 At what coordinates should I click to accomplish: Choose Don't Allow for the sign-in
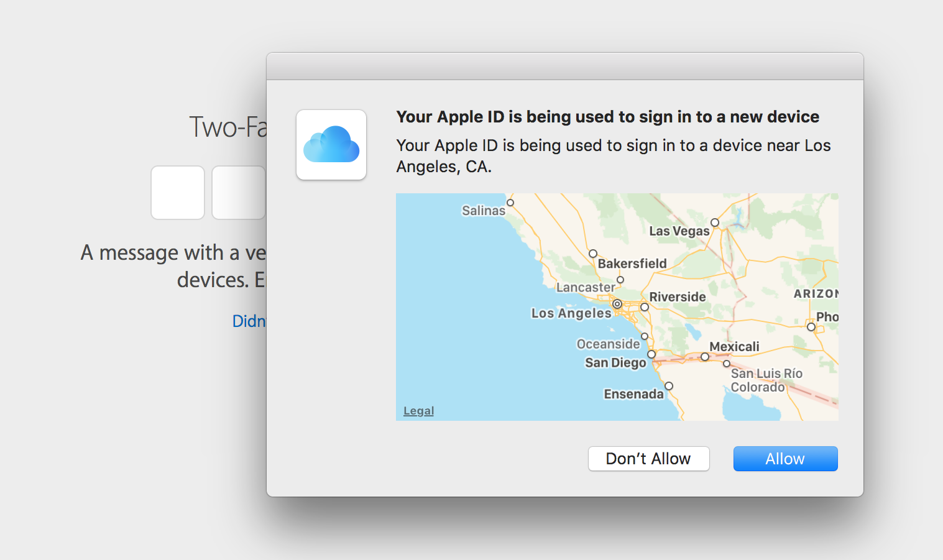pos(648,459)
